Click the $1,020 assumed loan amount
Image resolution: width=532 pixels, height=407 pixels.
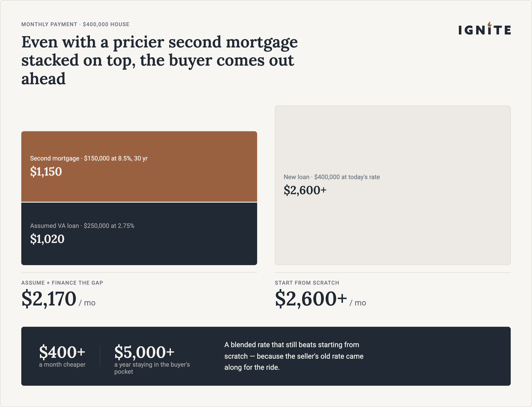click(x=47, y=239)
